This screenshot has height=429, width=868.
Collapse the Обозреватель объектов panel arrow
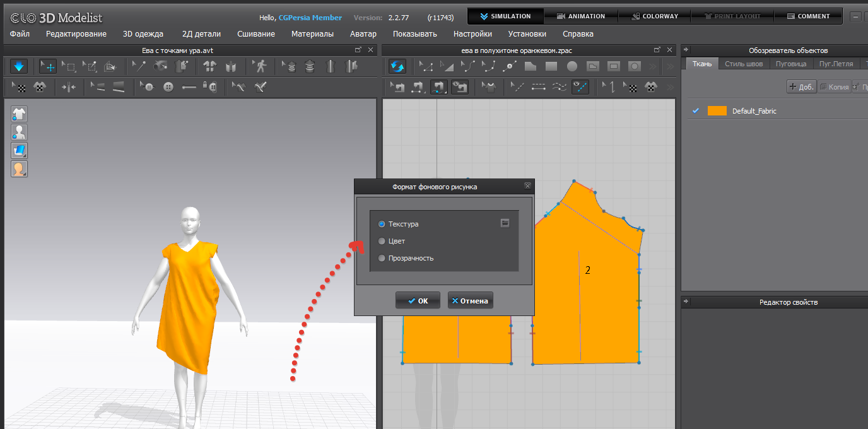tap(686, 50)
